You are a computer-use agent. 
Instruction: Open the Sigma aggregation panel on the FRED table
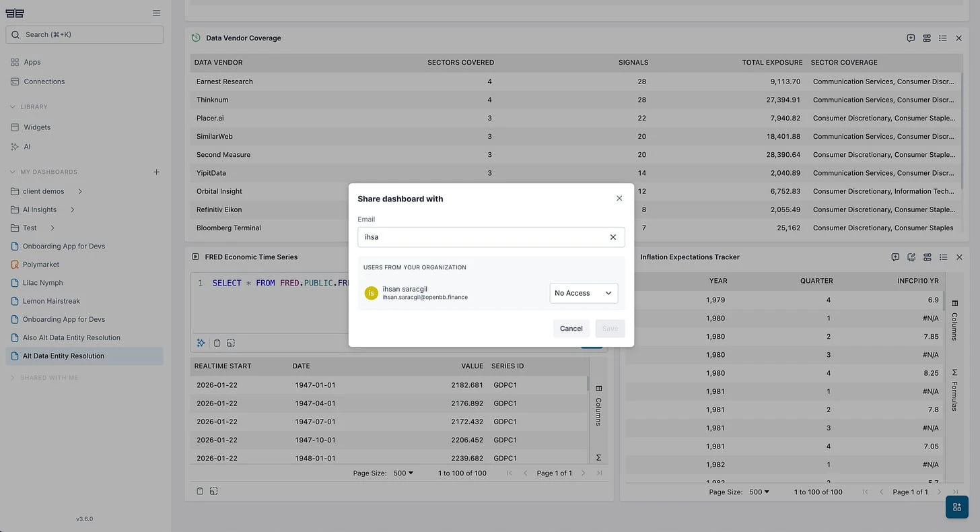[598, 457]
